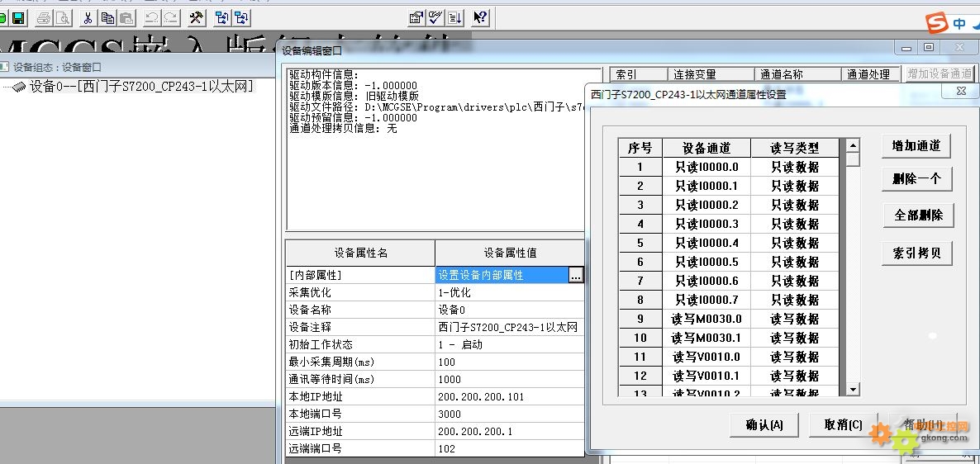Select channel row 只读I0000.3
This screenshot has width=980, height=464.
click(729, 225)
